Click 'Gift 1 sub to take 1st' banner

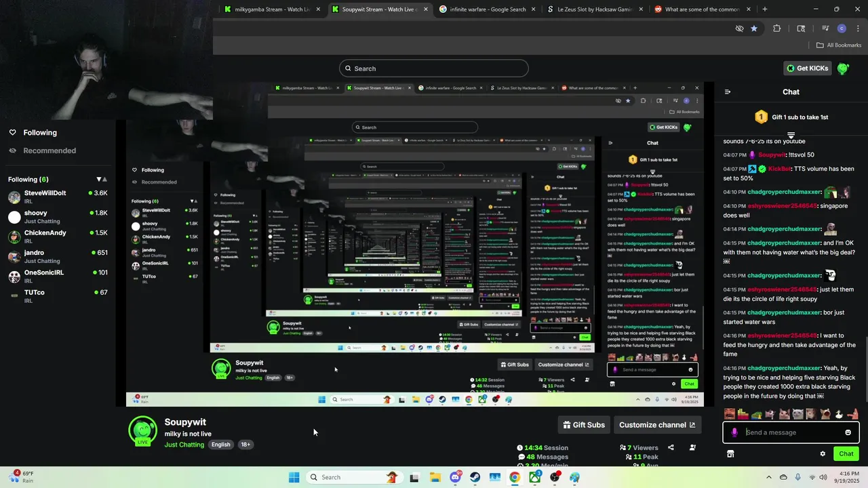(x=791, y=117)
